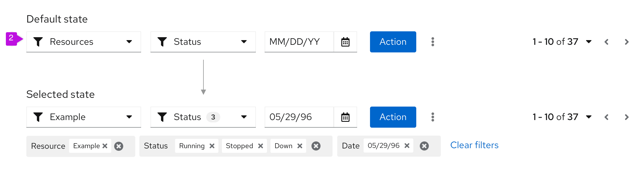Click the MM/DD/YY date input field

tap(299, 42)
